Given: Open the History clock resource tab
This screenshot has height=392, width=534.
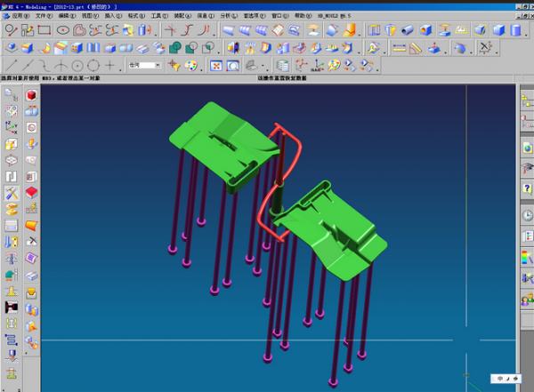Looking at the screenshot, I should click(527, 215).
